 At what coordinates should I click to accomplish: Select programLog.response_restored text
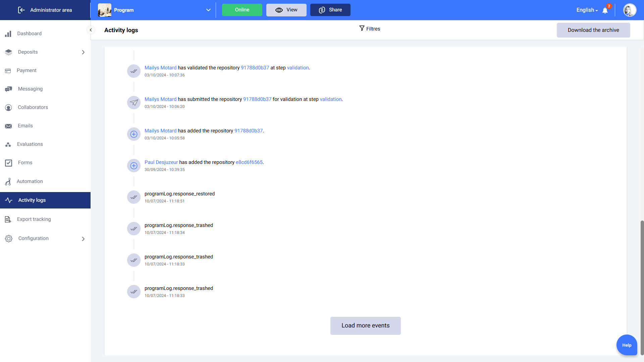179,194
